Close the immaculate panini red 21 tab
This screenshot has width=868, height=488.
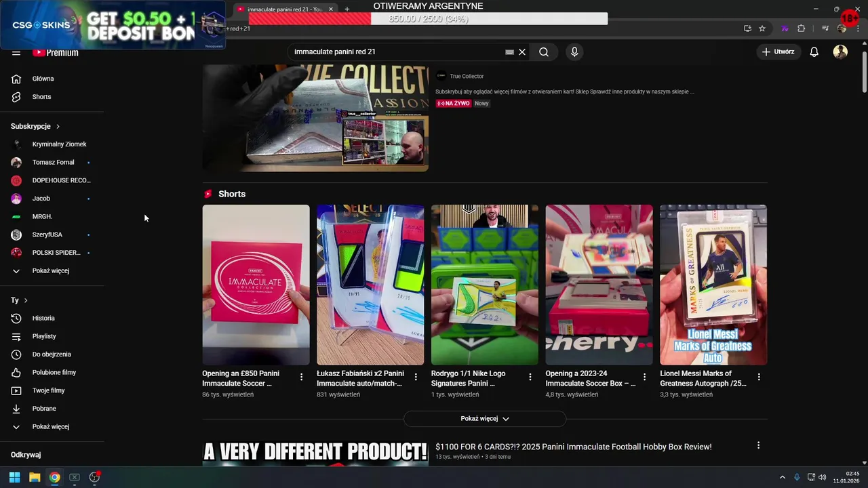[331, 9]
